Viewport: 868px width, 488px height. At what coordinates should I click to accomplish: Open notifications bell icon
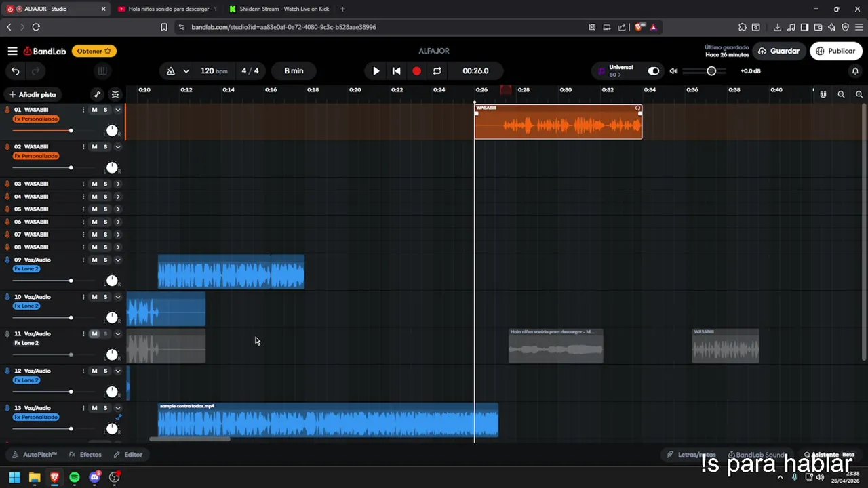coord(855,70)
